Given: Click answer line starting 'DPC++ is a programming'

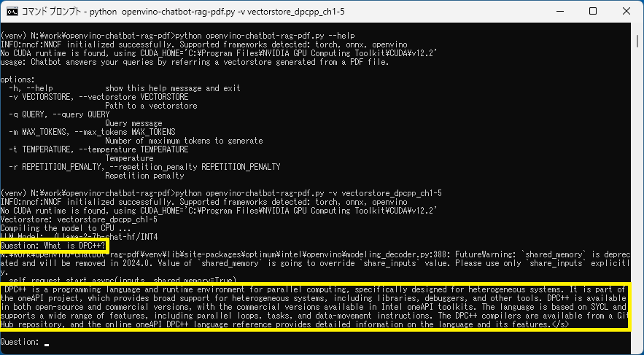Looking at the screenshot, I should point(315,289).
